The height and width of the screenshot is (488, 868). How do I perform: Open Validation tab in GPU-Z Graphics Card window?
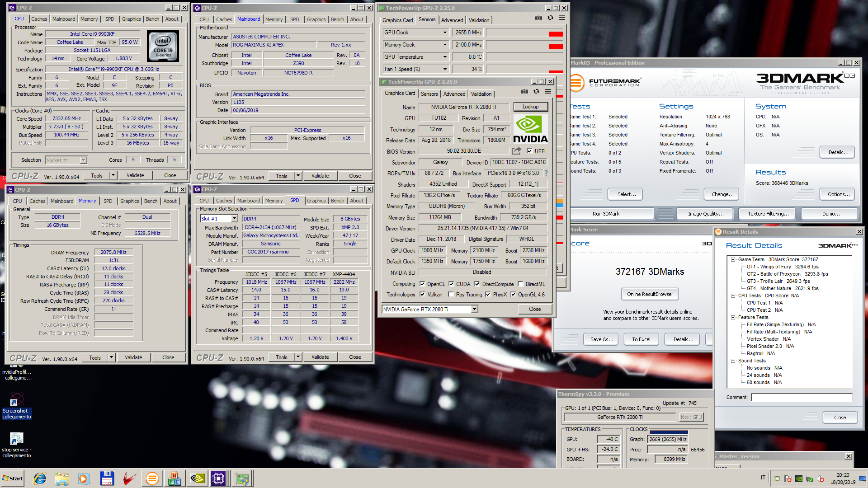[481, 94]
